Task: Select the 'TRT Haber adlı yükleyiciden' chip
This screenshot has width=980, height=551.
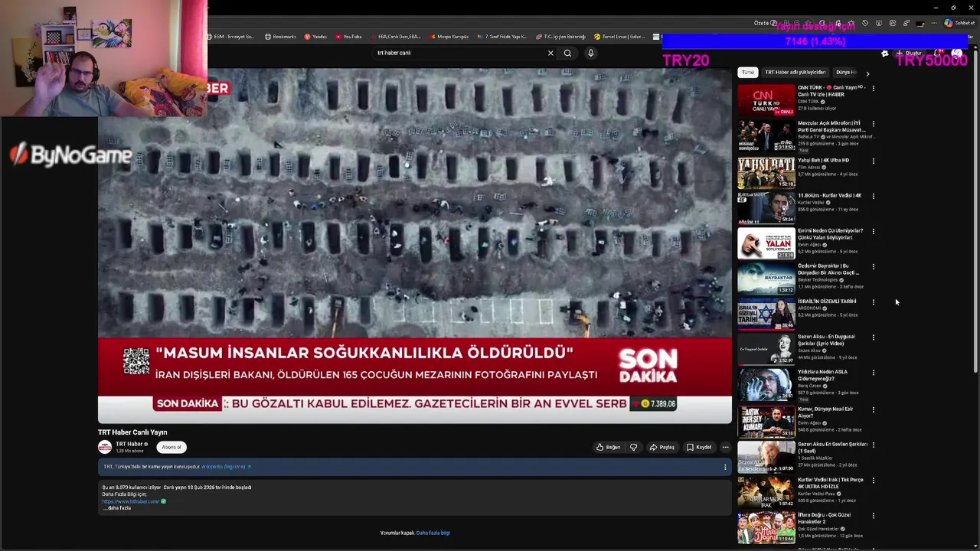Action: click(795, 73)
